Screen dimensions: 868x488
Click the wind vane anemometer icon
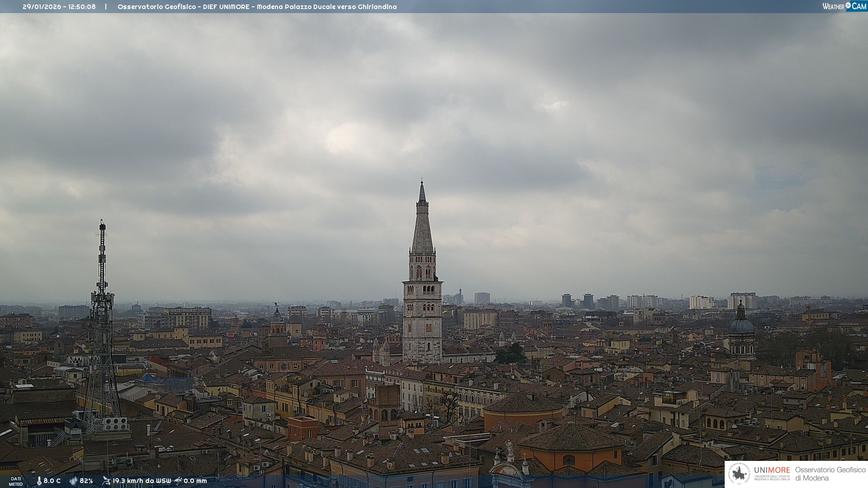106,481
